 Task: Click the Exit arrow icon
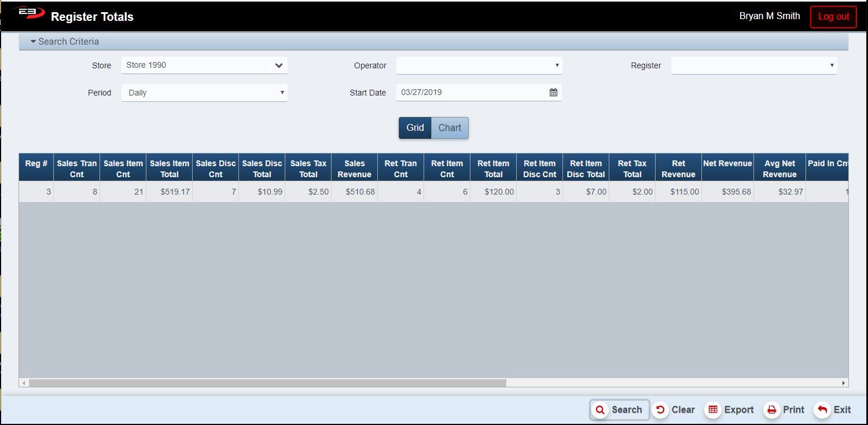(822, 410)
